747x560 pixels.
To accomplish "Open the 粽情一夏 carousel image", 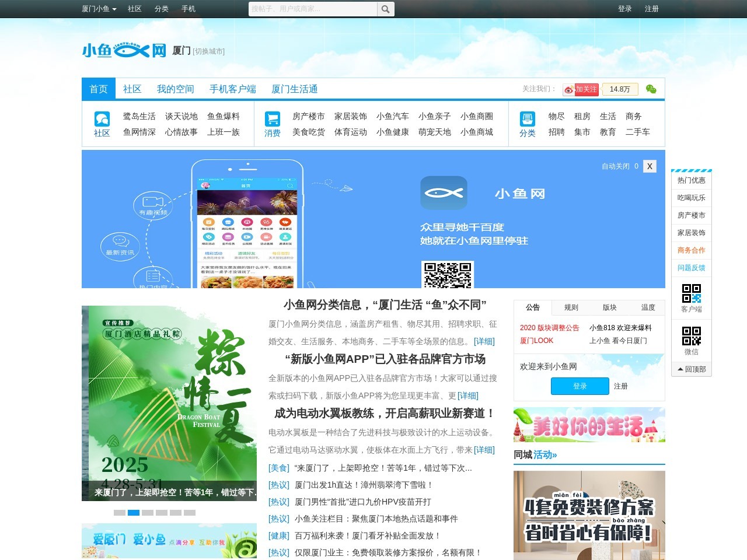I will (x=169, y=403).
